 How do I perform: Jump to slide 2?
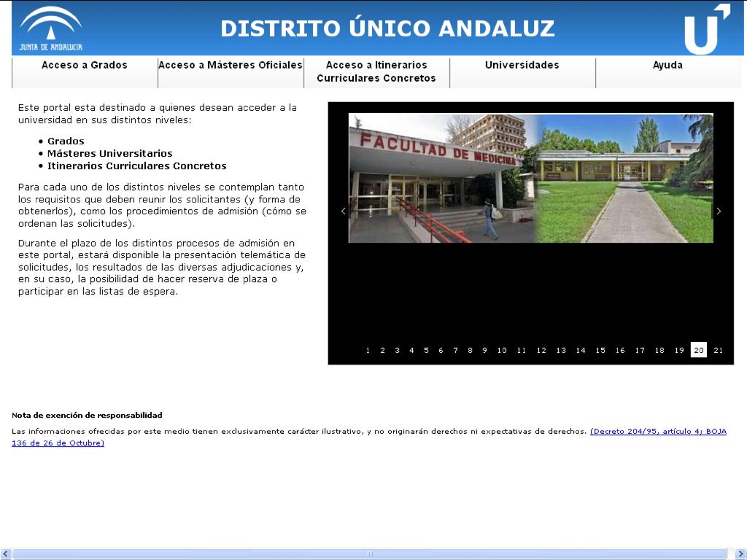point(382,351)
